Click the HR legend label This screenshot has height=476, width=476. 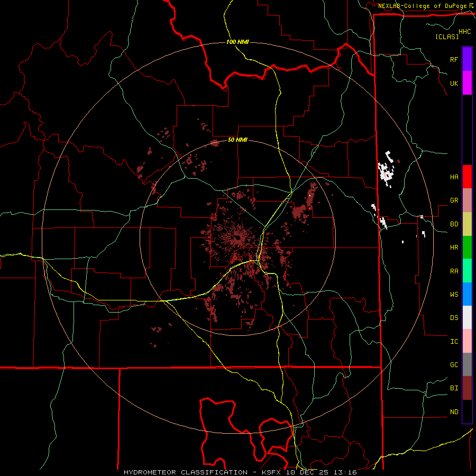coord(454,248)
